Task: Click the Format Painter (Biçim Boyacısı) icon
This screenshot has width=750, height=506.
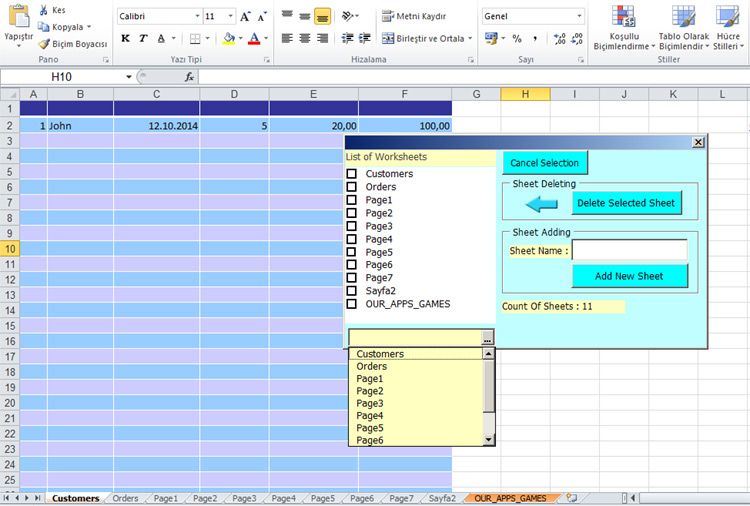Action: pyautogui.click(x=44, y=44)
